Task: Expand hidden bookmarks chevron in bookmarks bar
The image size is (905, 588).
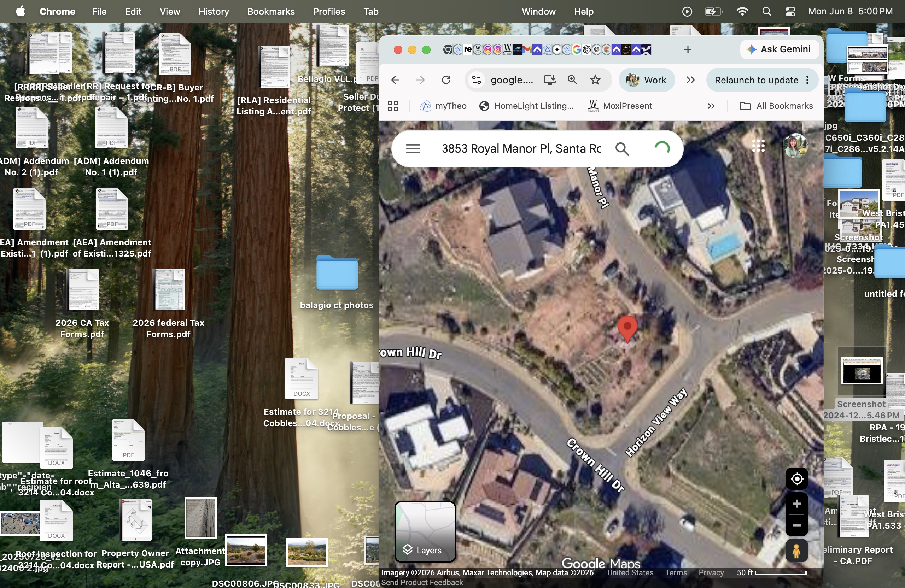Action: (711, 106)
